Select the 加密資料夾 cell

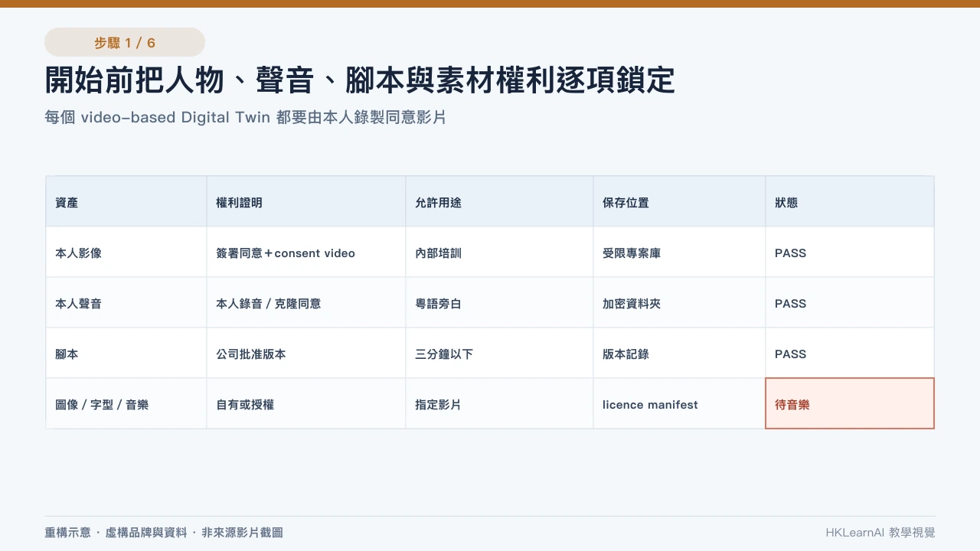[x=679, y=303]
